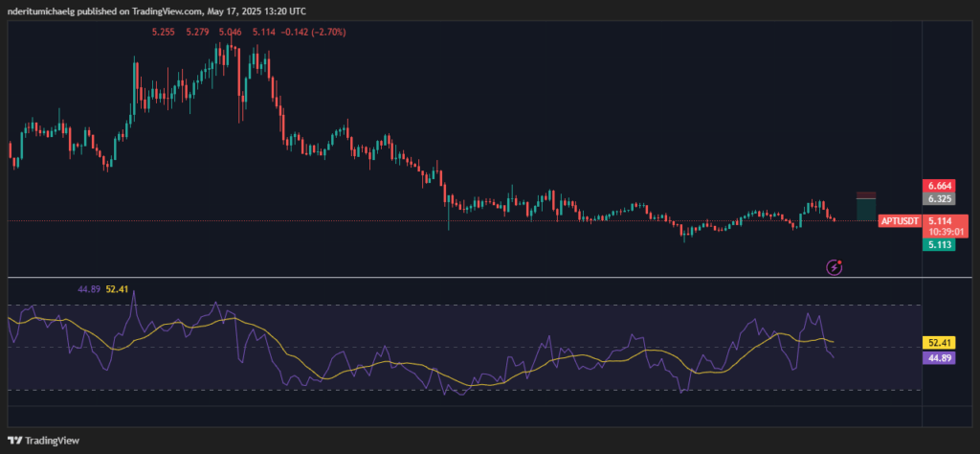The height and width of the screenshot is (454, 980).
Task: Click the green 5.113 price label
Action: [x=937, y=245]
